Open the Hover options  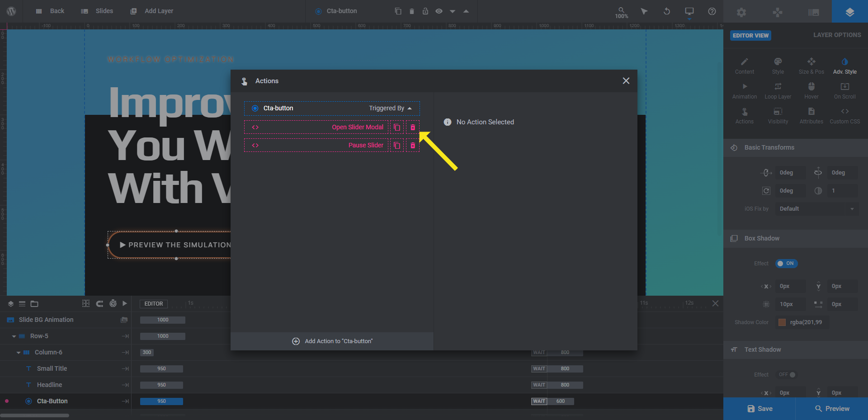811,91
